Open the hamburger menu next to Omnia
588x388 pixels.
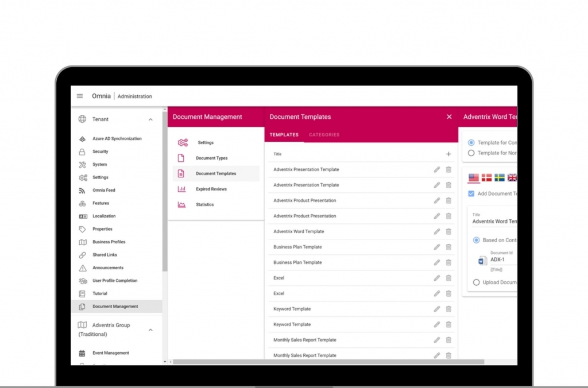80,96
